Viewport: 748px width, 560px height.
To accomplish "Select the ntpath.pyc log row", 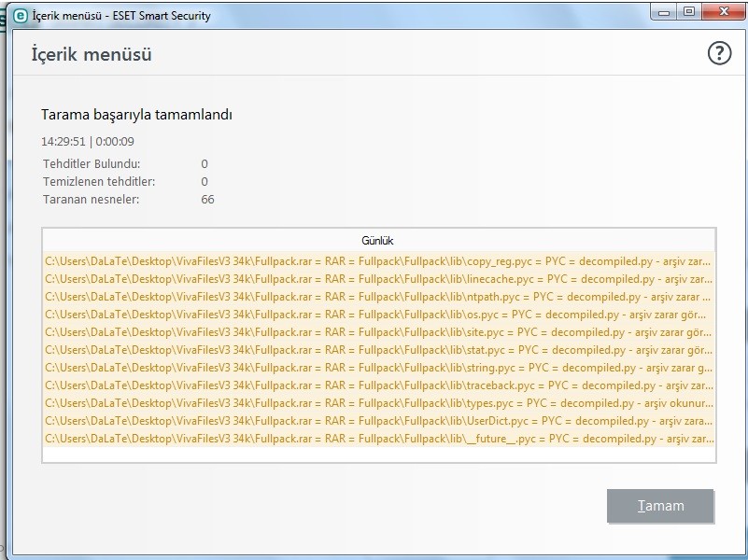I will tap(379, 297).
